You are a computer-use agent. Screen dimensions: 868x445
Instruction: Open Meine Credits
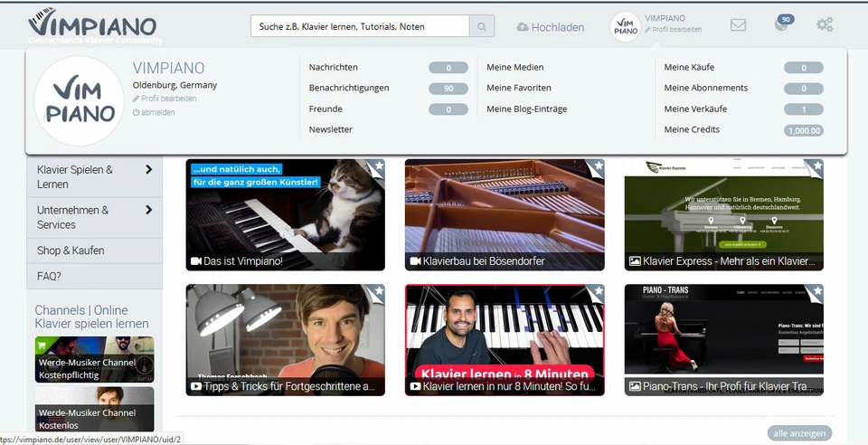tap(692, 129)
